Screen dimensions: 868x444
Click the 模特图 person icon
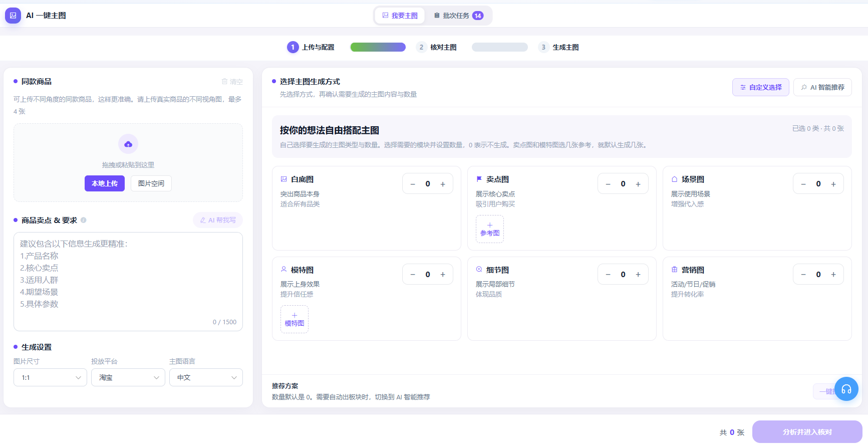point(284,269)
